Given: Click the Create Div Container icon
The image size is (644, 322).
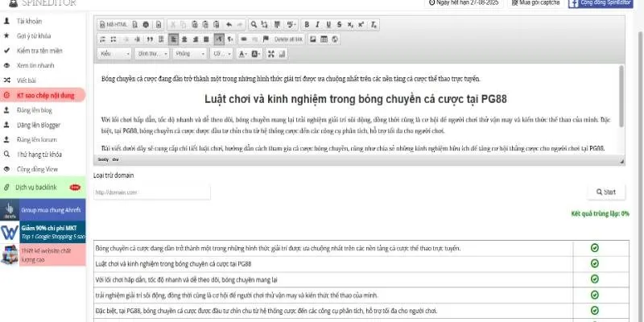Looking at the screenshot, I should click(161, 39).
